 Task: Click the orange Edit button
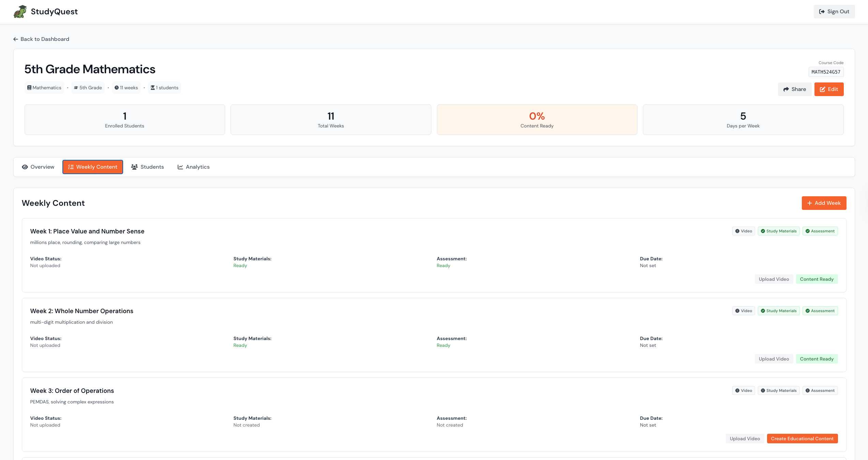click(x=829, y=89)
